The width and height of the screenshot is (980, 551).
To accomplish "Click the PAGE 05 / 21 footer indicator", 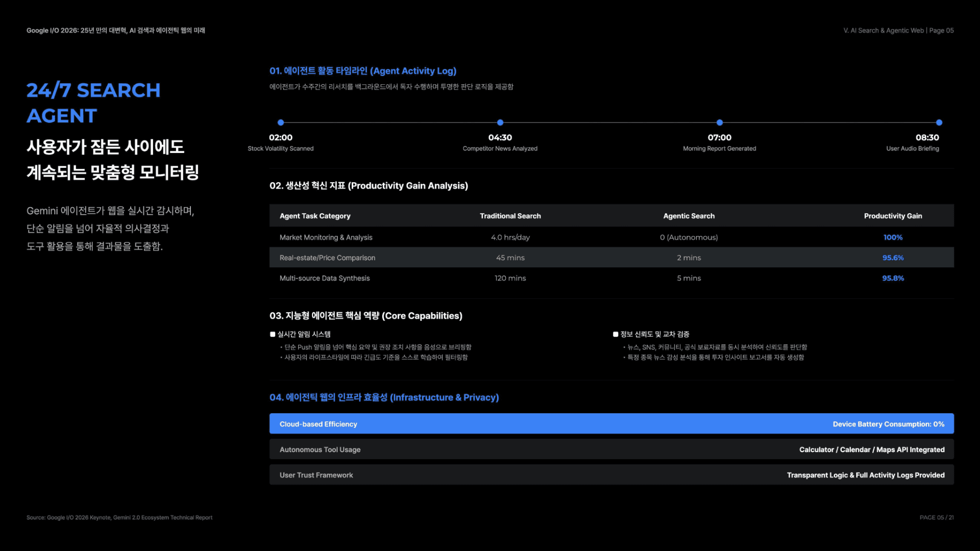I will [x=937, y=517].
